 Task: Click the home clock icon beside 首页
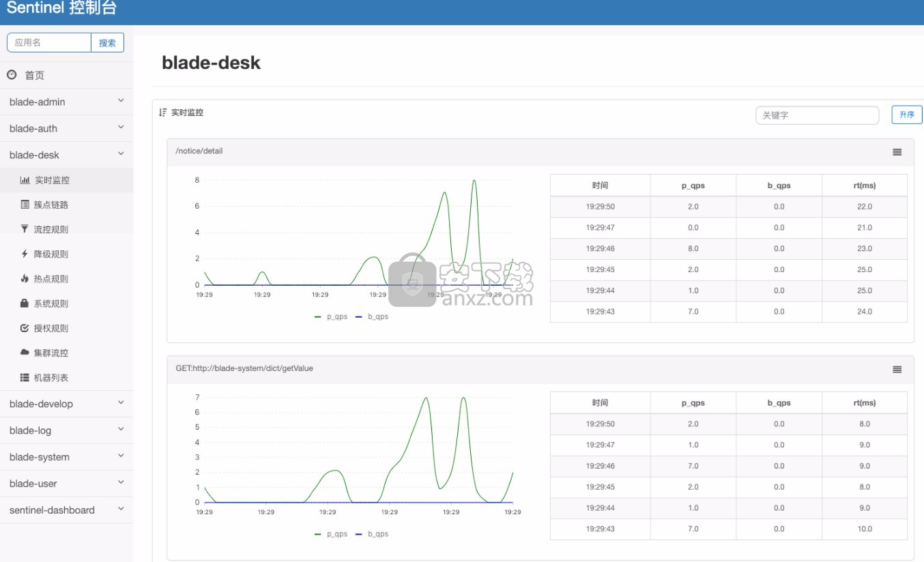[x=12, y=75]
